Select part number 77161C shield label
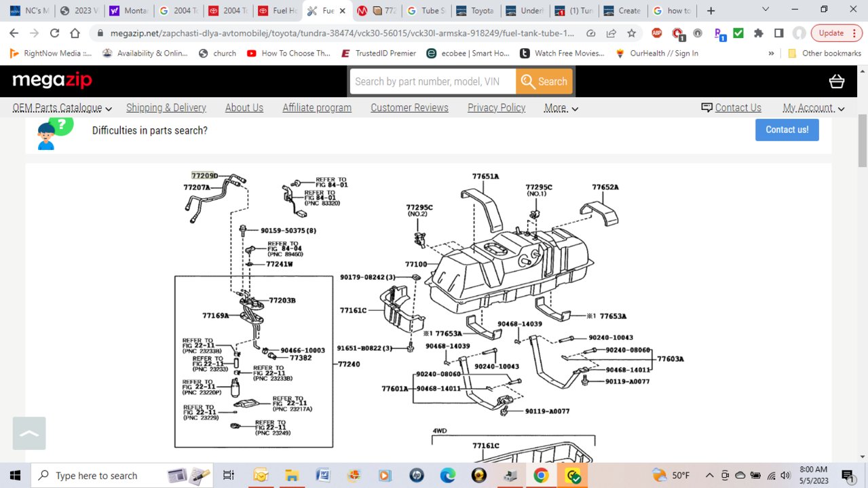Image resolution: width=868 pixels, height=488 pixels. [x=353, y=311]
